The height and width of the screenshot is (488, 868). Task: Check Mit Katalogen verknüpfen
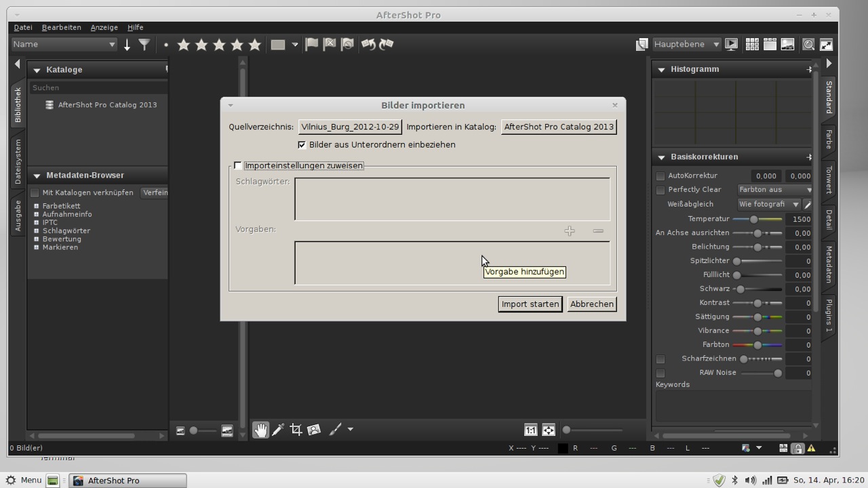click(35, 192)
